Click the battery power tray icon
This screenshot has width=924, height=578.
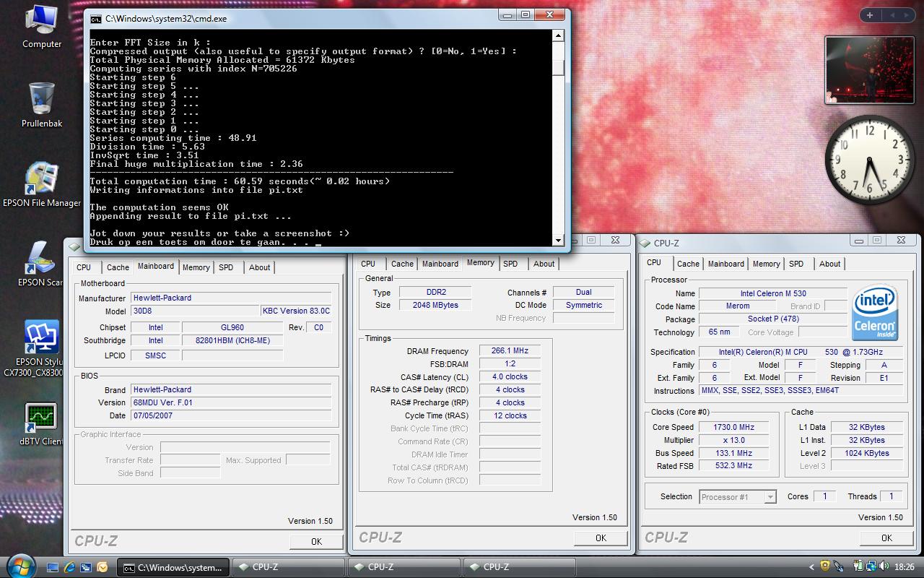tap(858, 566)
